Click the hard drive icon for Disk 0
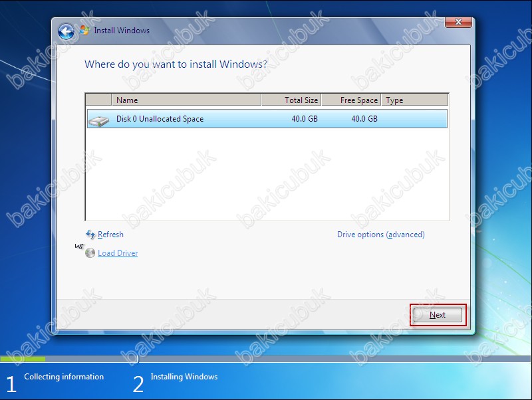This screenshot has width=532, height=400. (x=98, y=120)
